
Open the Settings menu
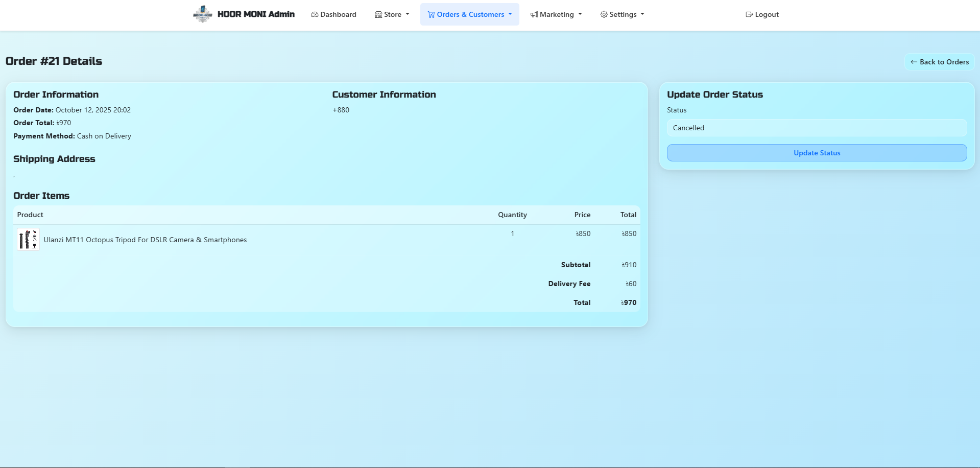(x=623, y=14)
